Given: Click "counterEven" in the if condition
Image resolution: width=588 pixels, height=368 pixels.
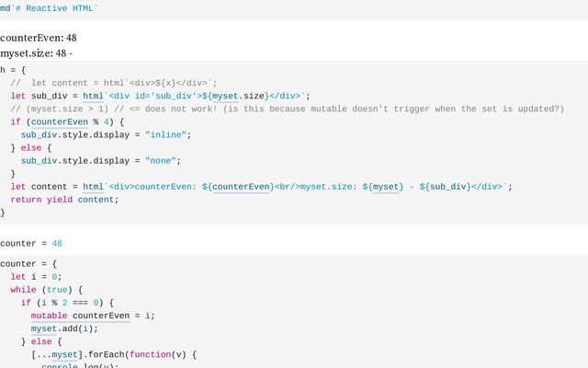Looking at the screenshot, I should point(60,121).
